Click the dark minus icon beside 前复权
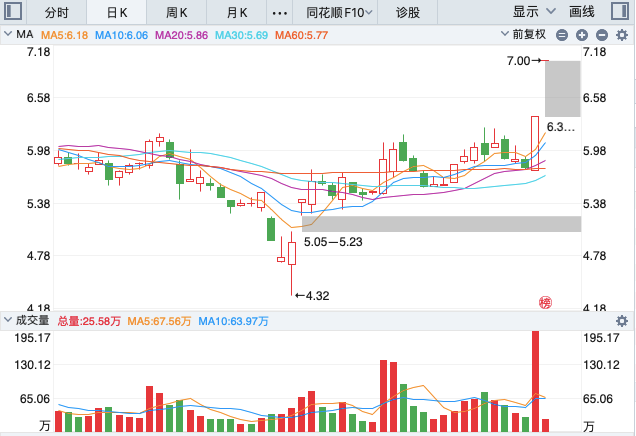 click(x=561, y=35)
